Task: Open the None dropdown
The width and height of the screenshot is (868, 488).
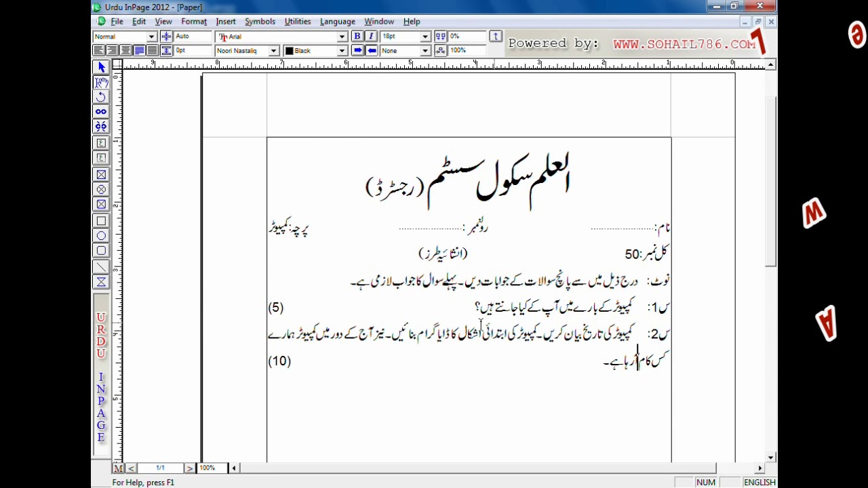Action: point(425,51)
